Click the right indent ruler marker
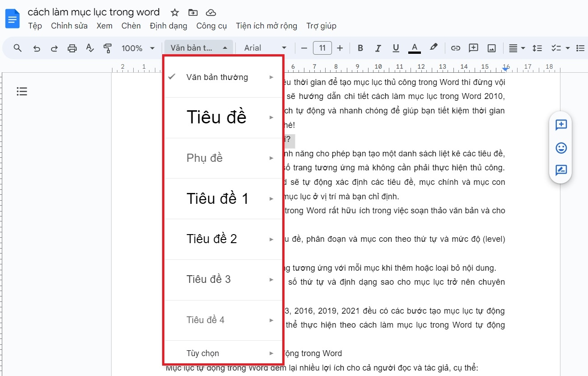This screenshot has width=588, height=376. (x=506, y=69)
